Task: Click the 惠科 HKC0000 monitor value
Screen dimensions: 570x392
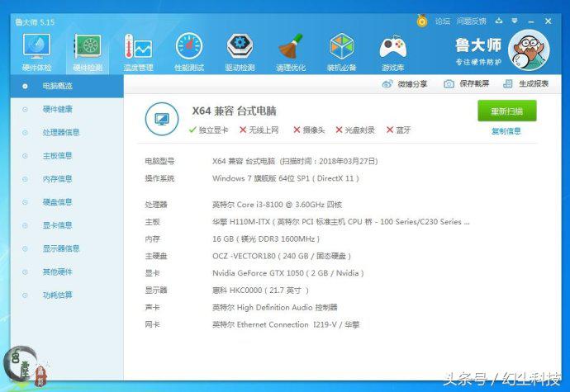Action: click(261, 290)
